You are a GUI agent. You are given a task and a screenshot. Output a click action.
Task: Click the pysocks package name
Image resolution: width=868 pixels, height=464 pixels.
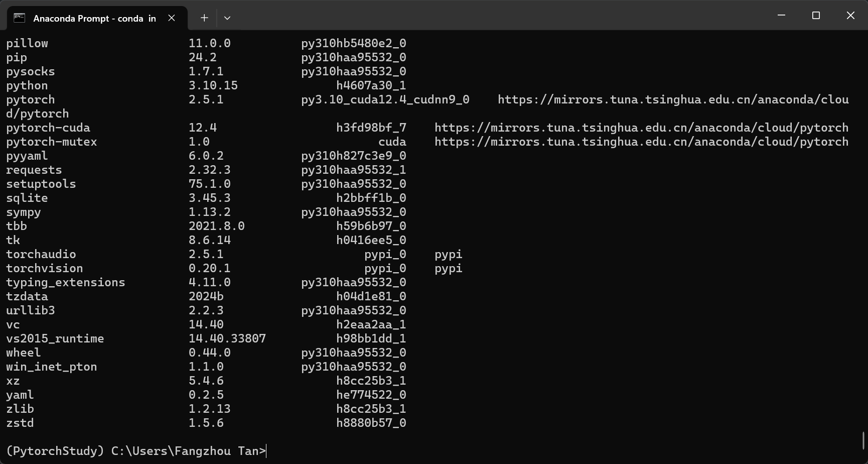(x=31, y=71)
